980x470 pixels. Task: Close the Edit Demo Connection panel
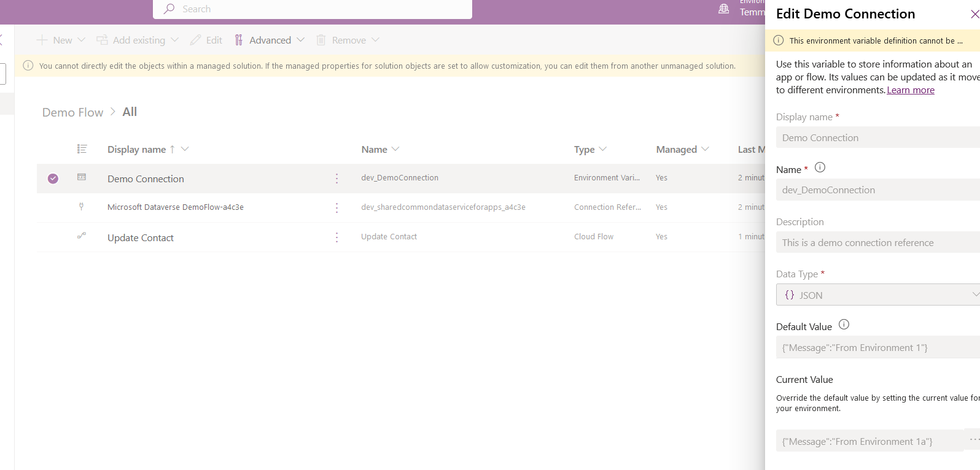coord(974,13)
